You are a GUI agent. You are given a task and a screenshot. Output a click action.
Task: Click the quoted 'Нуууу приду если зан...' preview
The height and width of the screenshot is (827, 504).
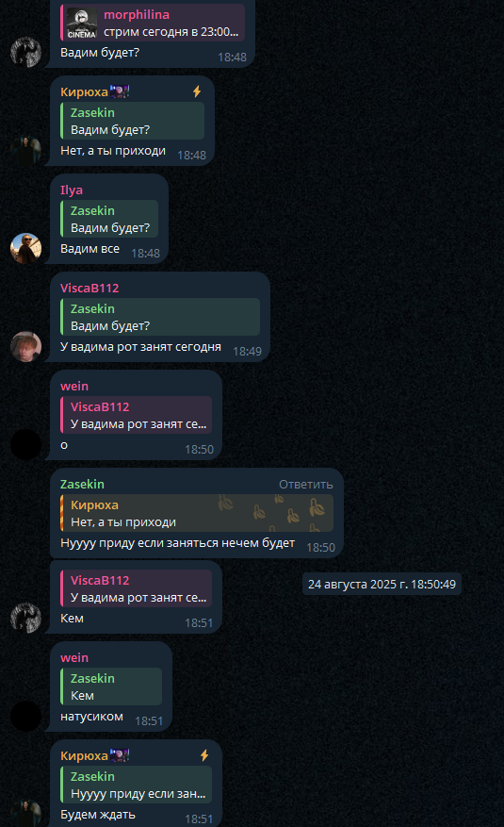tap(137, 785)
